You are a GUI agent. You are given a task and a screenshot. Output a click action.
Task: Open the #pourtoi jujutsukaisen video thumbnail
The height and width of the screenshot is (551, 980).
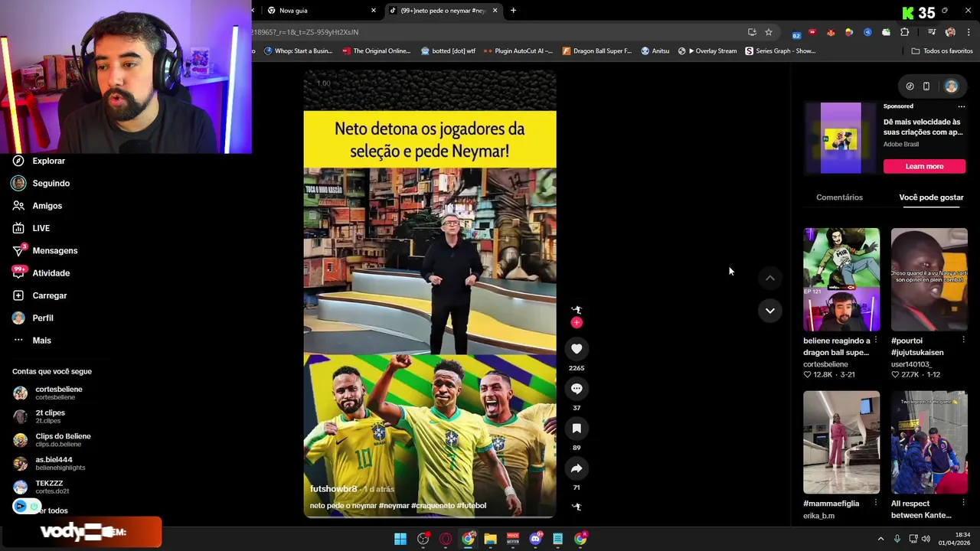tap(929, 279)
